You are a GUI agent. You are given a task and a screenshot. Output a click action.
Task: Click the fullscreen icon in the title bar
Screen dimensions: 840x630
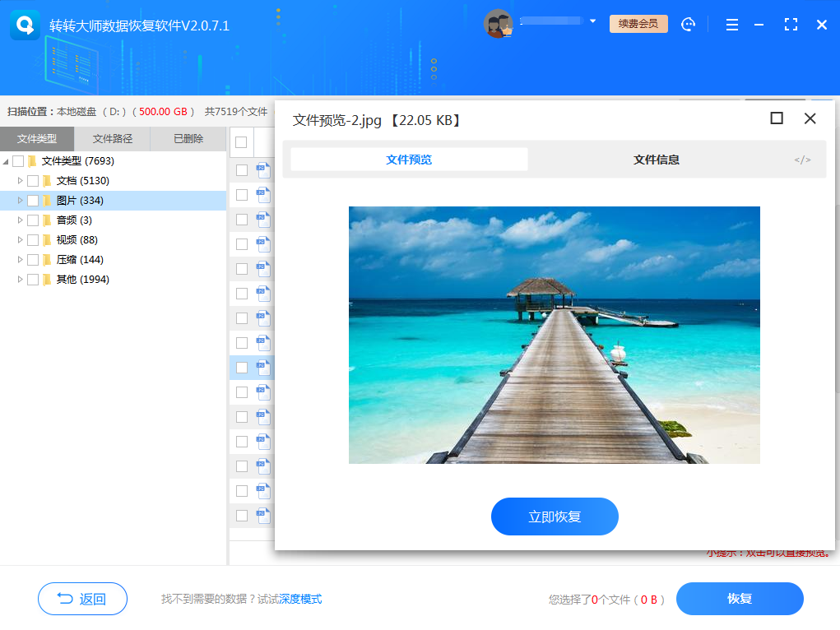tap(791, 24)
